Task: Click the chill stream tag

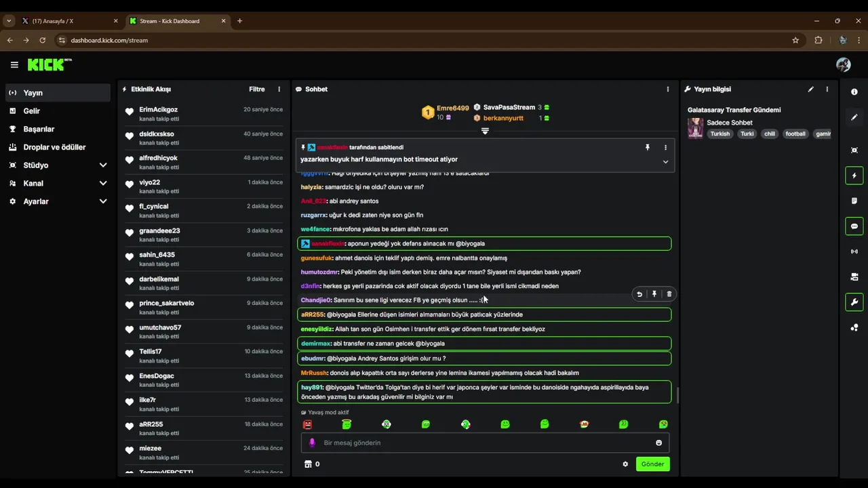Action: click(x=769, y=134)
